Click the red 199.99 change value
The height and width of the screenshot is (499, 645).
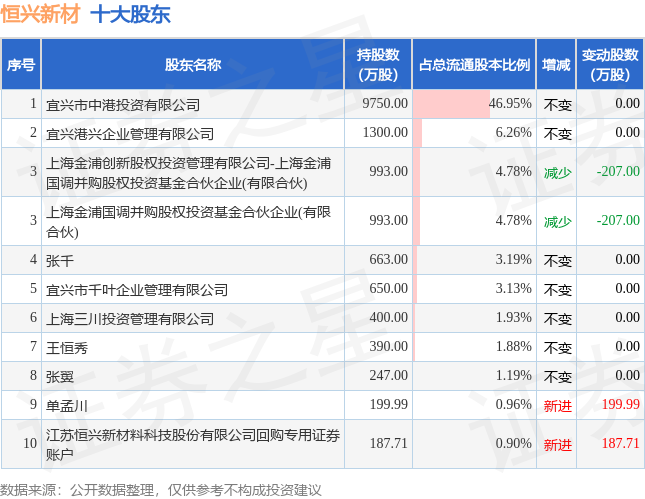point(621,404)
